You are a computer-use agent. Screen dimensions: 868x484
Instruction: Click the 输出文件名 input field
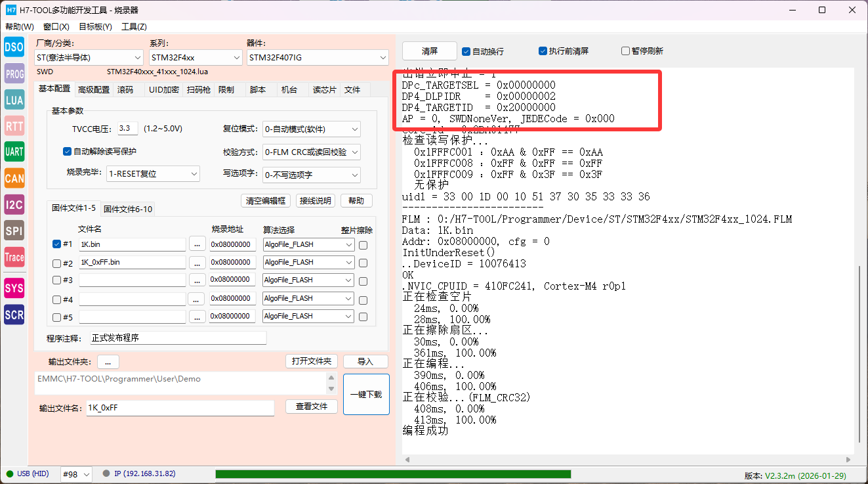[180, 408]
